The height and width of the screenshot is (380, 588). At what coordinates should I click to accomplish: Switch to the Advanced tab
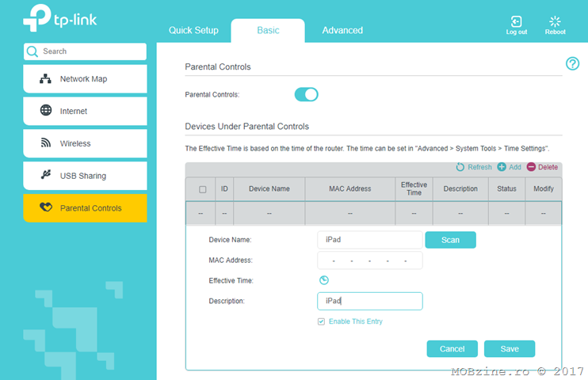[x=342, y=31]
